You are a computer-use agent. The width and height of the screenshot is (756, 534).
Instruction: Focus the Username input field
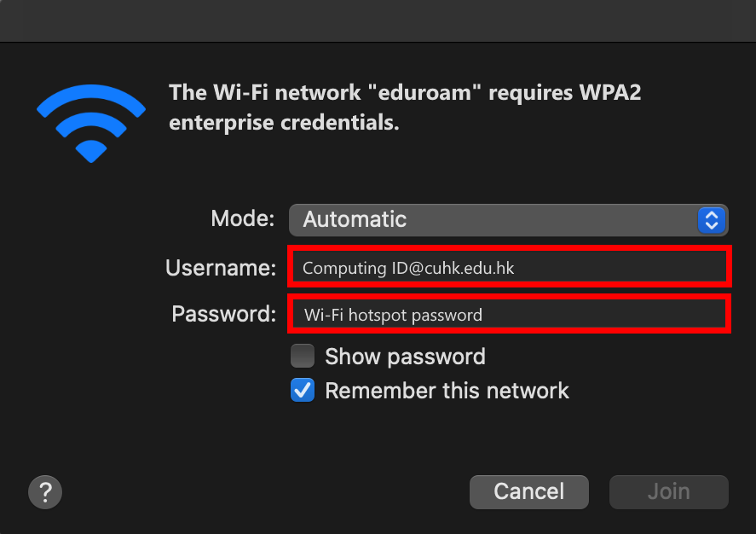pyautogui.click(x=510, y=267)
